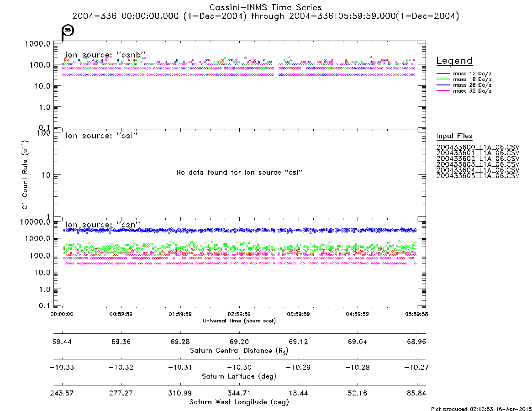The height and width of the screenshot is (411, 532).
Task: Click the 69.28 distance value
Action: tap(180, 342)
